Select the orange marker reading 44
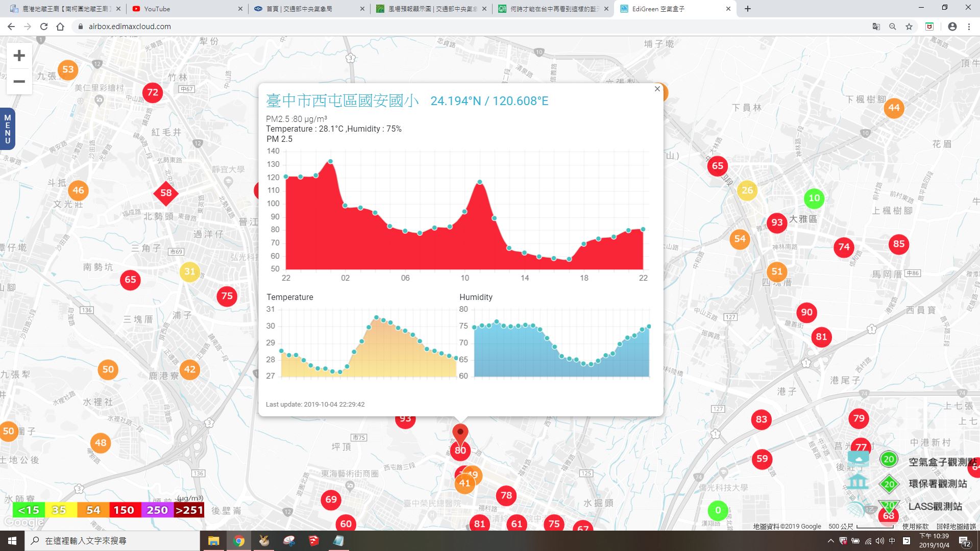 tap(894, 108)
